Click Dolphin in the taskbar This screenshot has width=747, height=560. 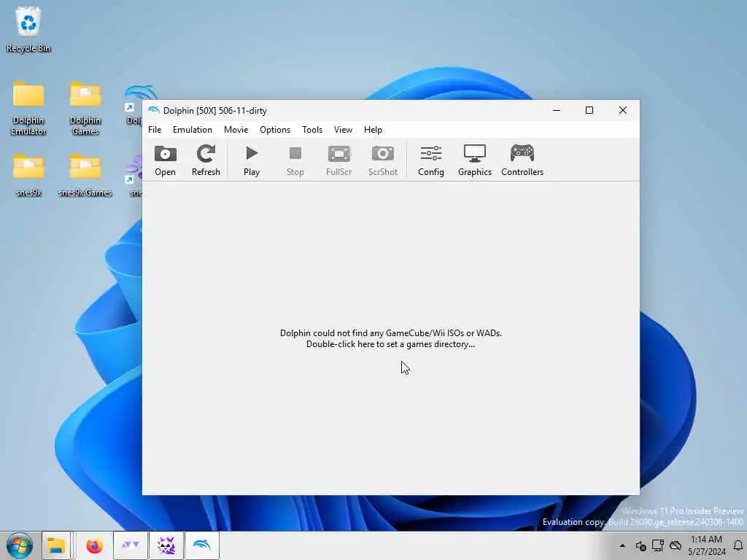(202, 545)
